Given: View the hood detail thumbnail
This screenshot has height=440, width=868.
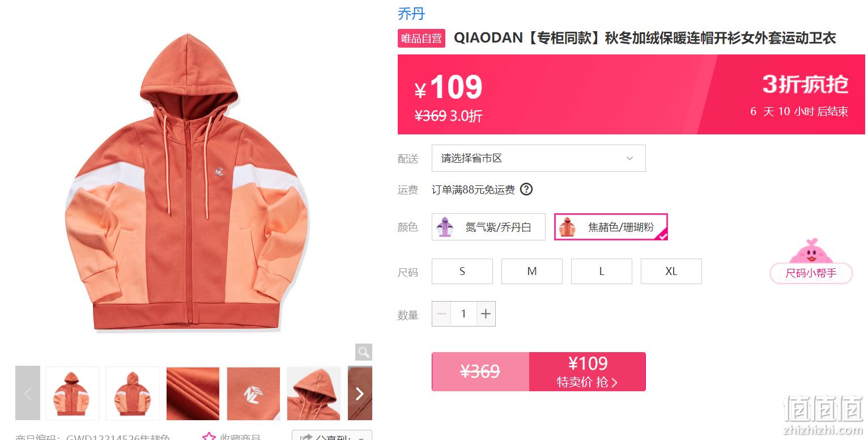Looking at the screenshot, I should pos(314,394).
